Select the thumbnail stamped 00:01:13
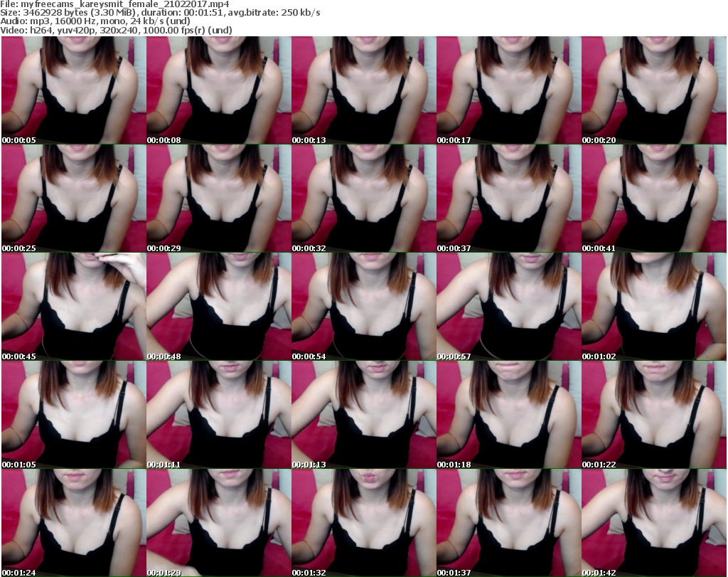The width and height of the screenshot is (728, 577). click(x=363, y=415)
